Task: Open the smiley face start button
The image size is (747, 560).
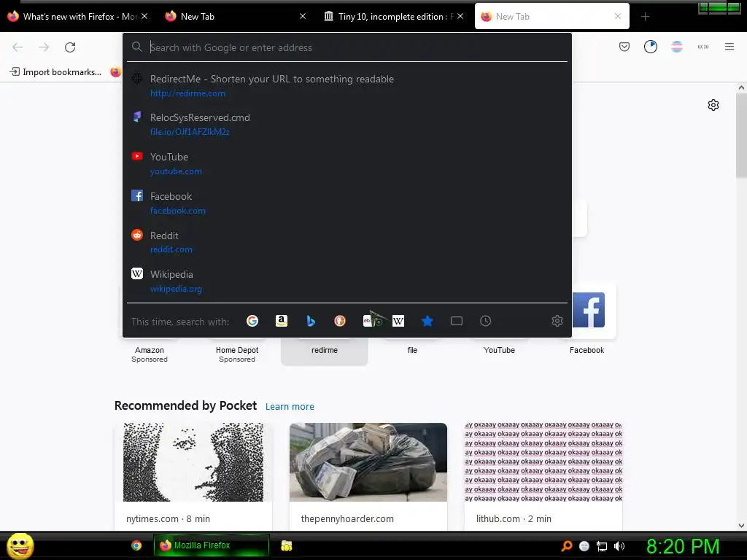Action: (20, 545)
